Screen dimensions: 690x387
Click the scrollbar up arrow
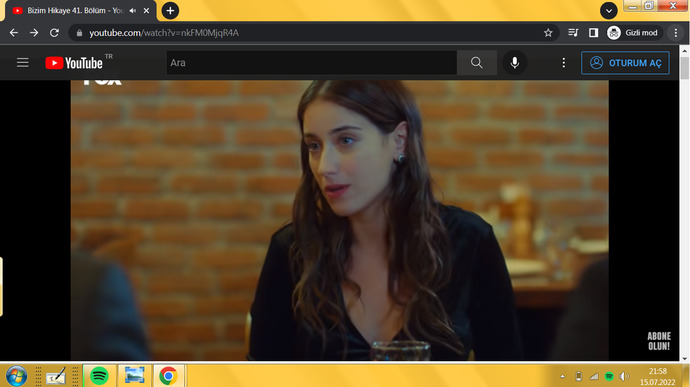coord(684,51)
